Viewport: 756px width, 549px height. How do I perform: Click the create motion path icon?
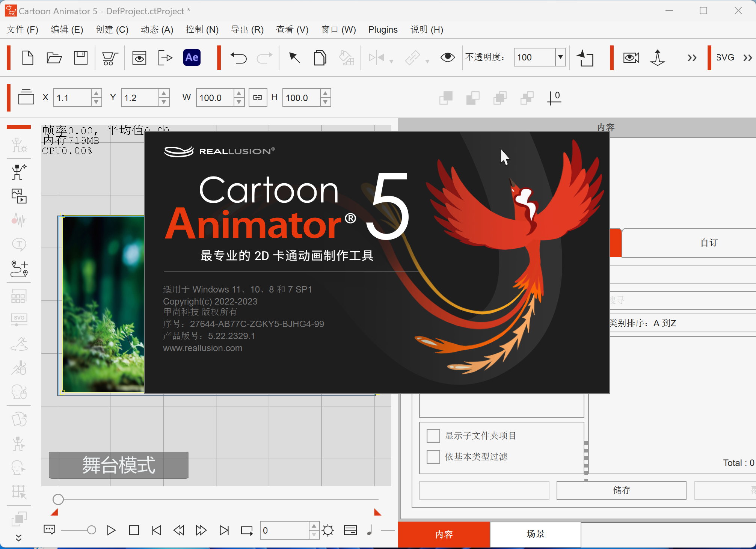[x=19, y=269]
